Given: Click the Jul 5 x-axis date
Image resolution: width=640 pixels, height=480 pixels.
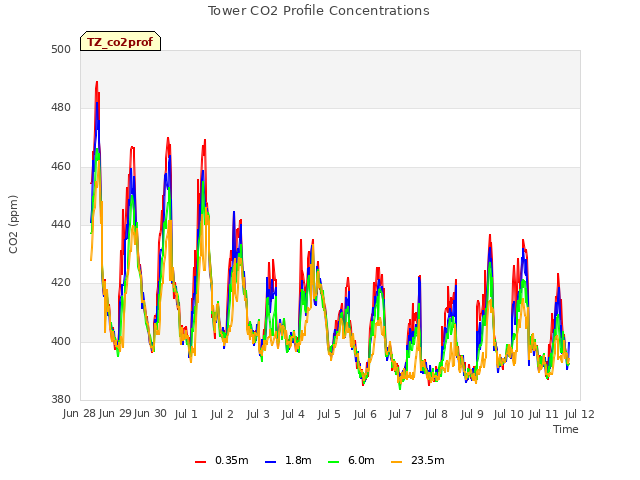Looking at the screenshot, I should coord(329,414).
